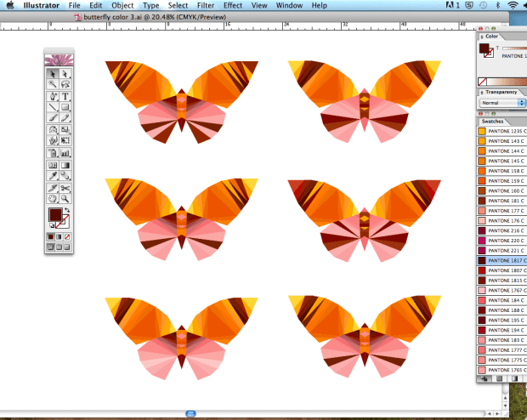Select the Magic Wand tool
The image size is (527, 420).
coord(52,85)
